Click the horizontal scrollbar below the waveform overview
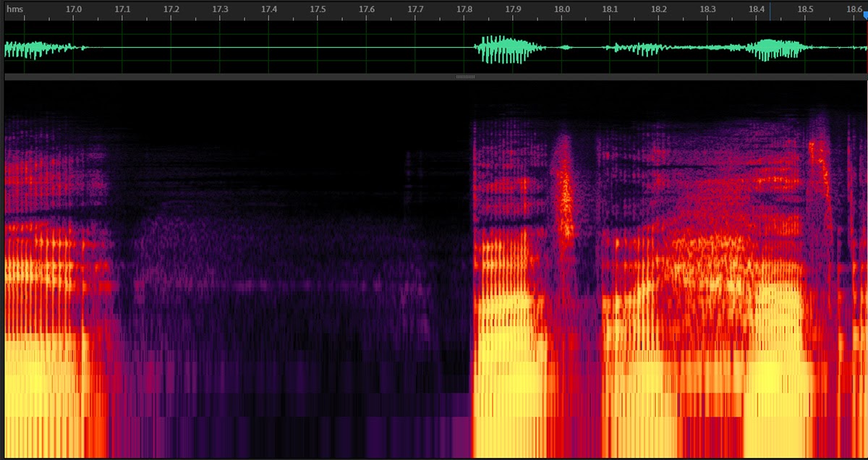 coord(289,76)
